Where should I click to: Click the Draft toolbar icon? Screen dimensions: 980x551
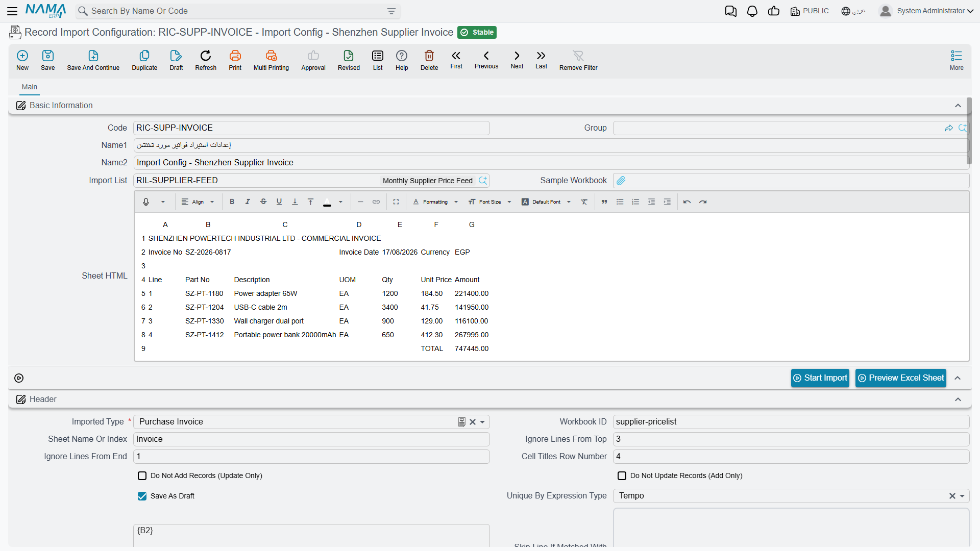176,60
